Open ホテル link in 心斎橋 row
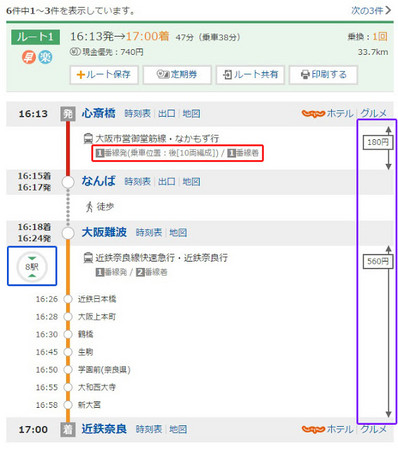Image resolution: width=398 pixels, height=450 pixels. [x=340, y=113]
